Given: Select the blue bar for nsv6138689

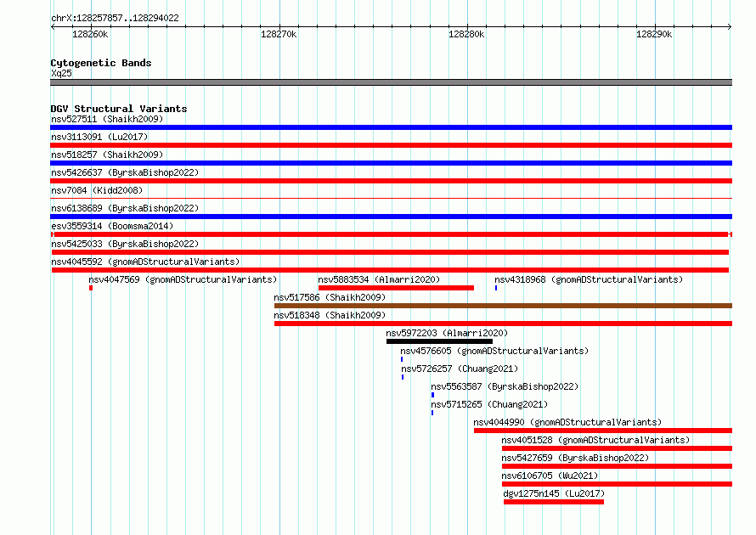Looking at the screenshot, I should (391, 217).
